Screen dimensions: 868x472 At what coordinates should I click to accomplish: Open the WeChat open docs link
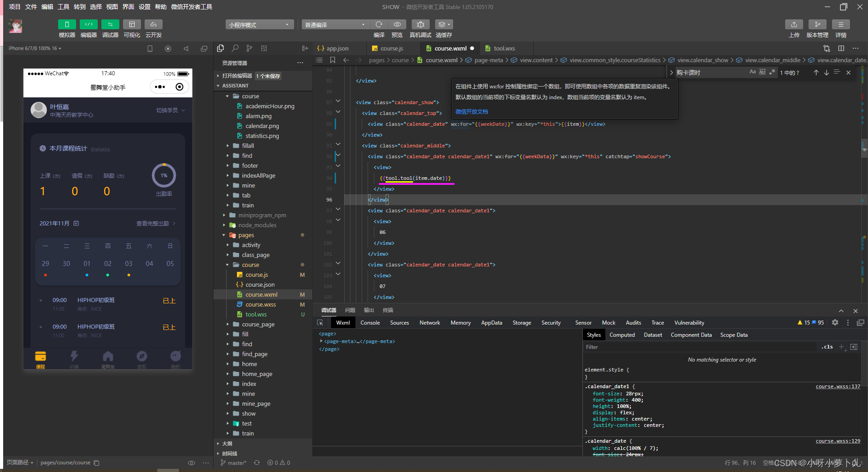click(472, 112)
